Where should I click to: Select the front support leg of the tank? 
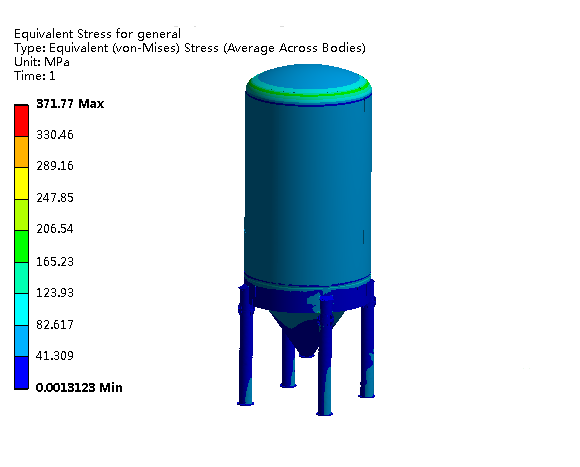click(x=325, y=355)
